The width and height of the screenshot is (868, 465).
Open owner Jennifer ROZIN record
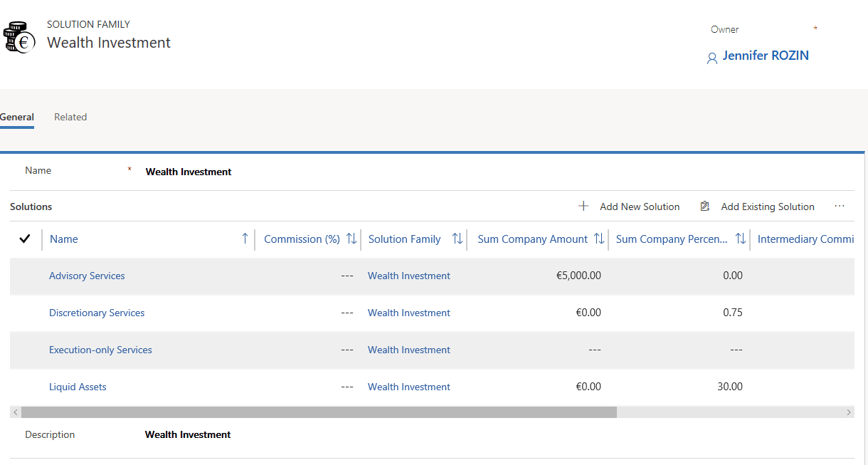(766, 56)
